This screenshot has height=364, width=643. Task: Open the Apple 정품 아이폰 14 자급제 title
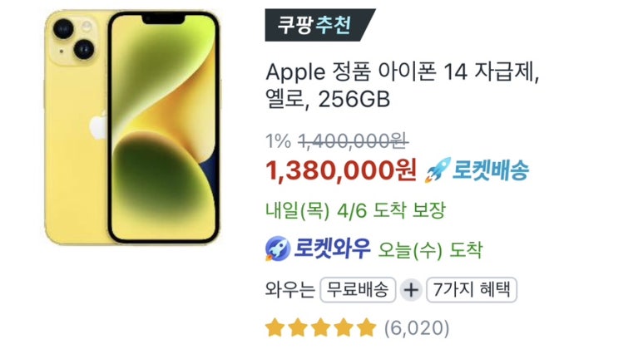(402, 72)
